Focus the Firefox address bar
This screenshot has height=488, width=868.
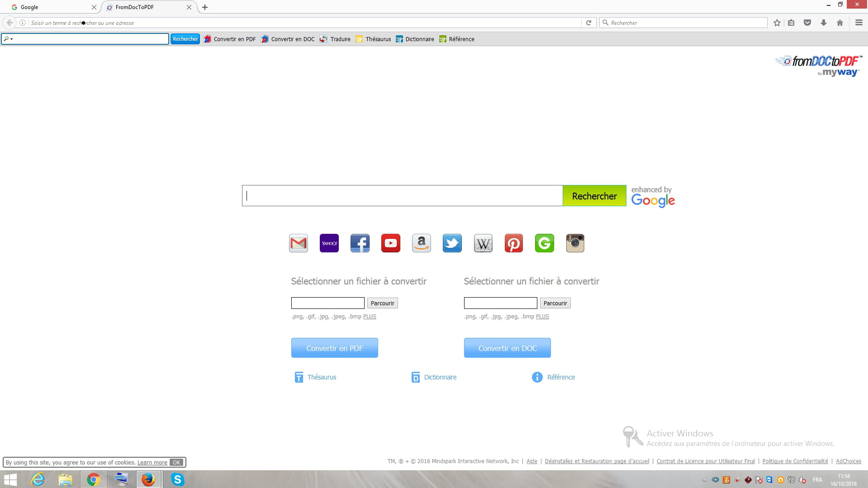[305, 23]
